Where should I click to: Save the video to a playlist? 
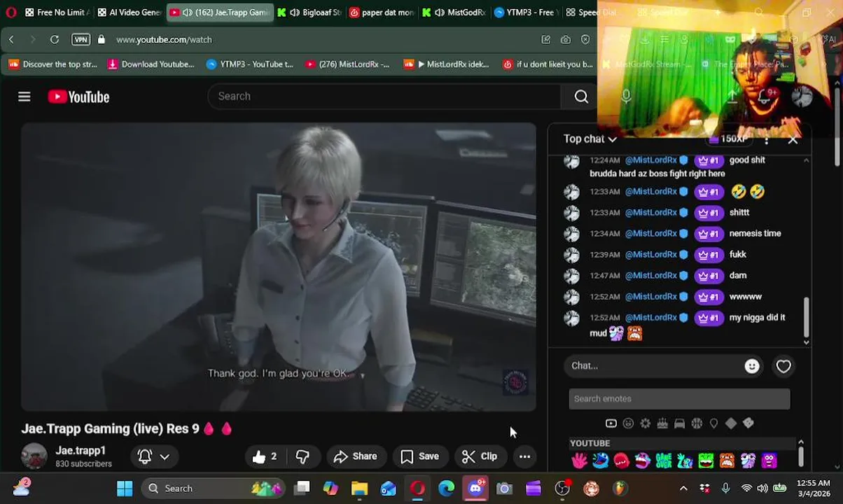pos(420,456)
